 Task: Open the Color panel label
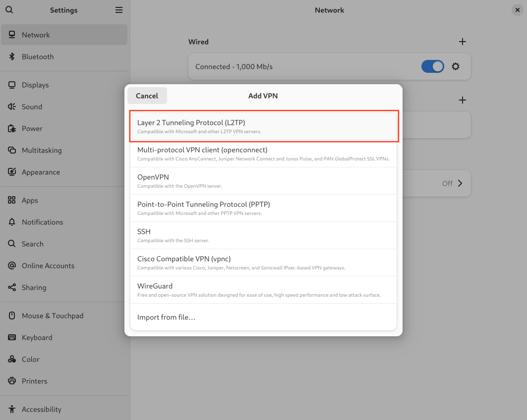[31, 360]
